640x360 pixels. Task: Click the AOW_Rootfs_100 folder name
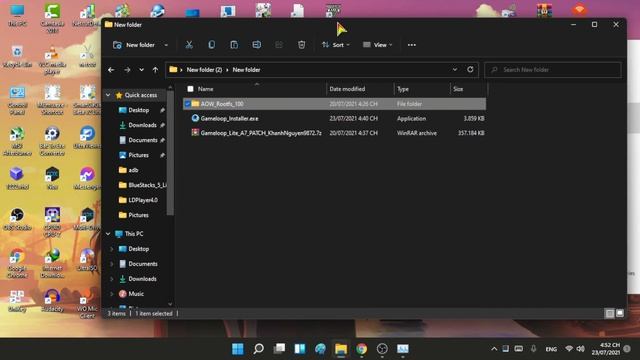coord(222,104)
